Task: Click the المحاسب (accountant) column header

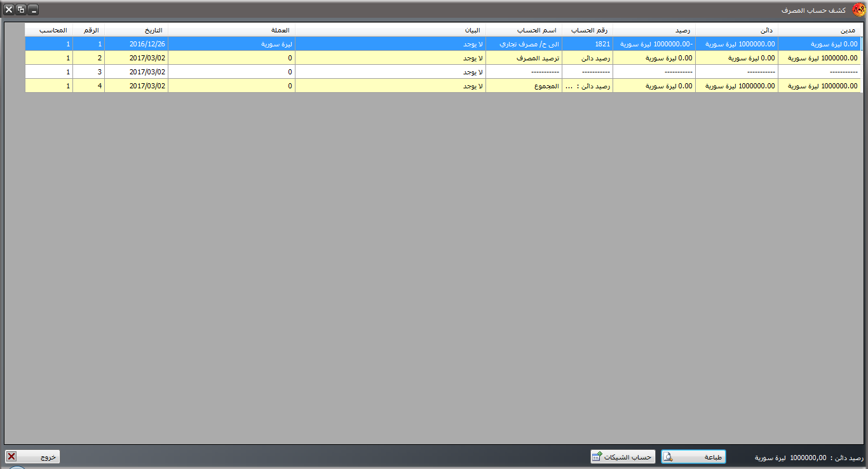Action: (49, 30)
